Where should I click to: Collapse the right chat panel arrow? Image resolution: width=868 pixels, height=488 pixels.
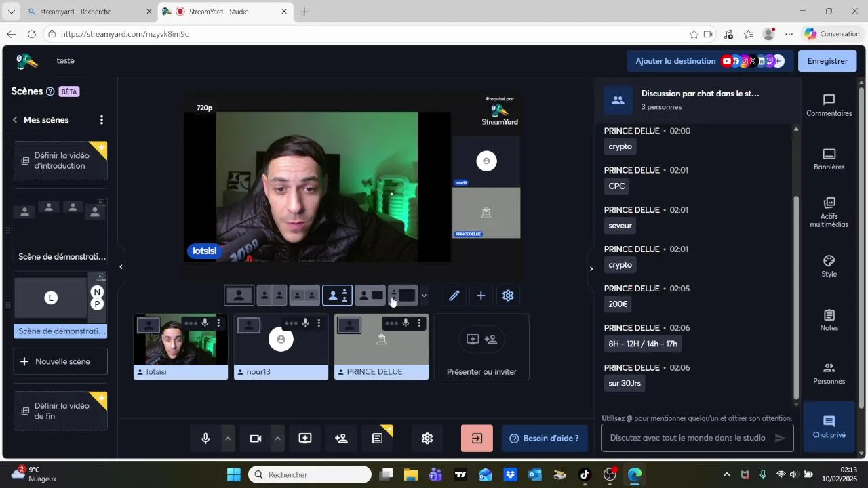click(591, 269)
